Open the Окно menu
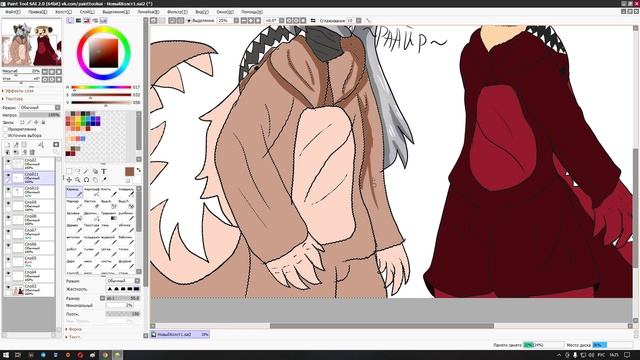This screenshot has width=640, height=360. coord(225,12)
